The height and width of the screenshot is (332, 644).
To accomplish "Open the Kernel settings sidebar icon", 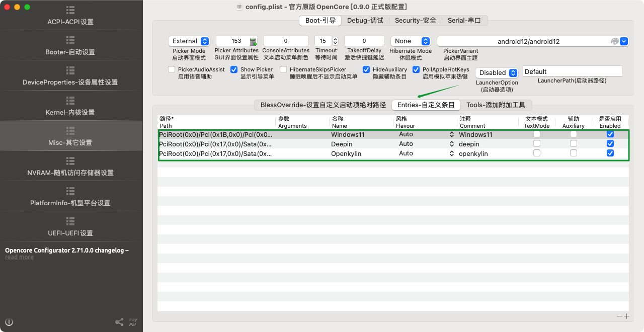I will (70, 101).
